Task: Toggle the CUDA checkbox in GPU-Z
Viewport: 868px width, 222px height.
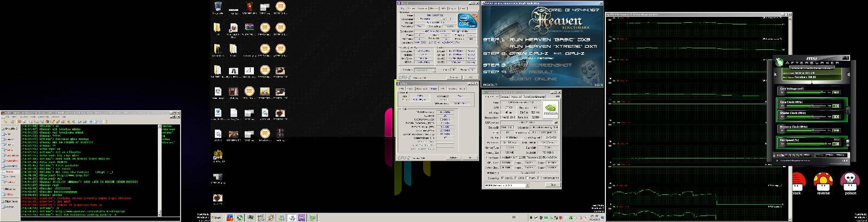Action: point(515,177)
